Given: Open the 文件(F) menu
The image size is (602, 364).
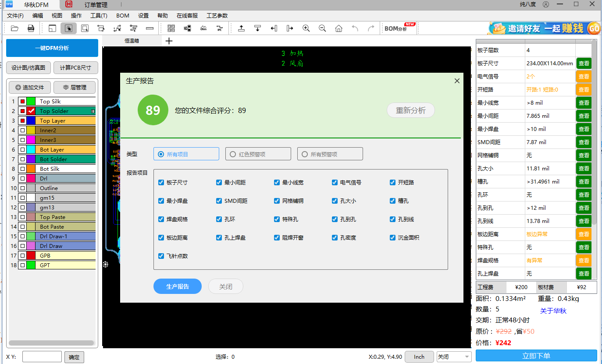Looking at the screenshot, I should coord(15,15).
